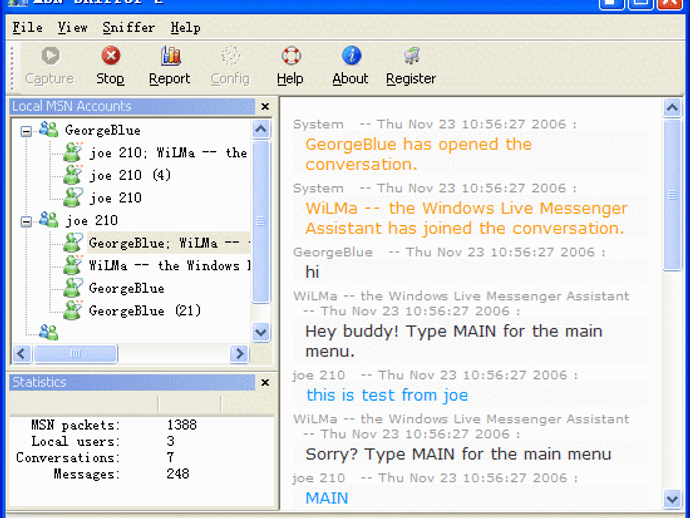Close the Statistics panel

(x=265, y=382)
